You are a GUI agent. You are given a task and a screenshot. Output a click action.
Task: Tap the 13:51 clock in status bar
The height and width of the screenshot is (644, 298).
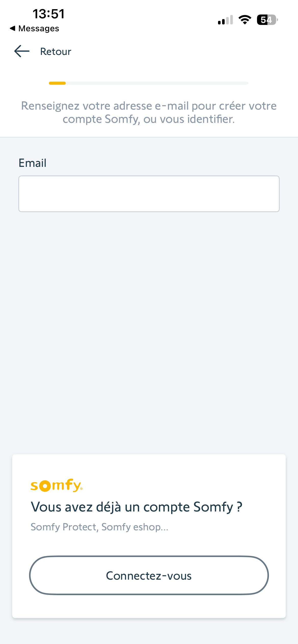pyautogui.click(x=49, y=14)
